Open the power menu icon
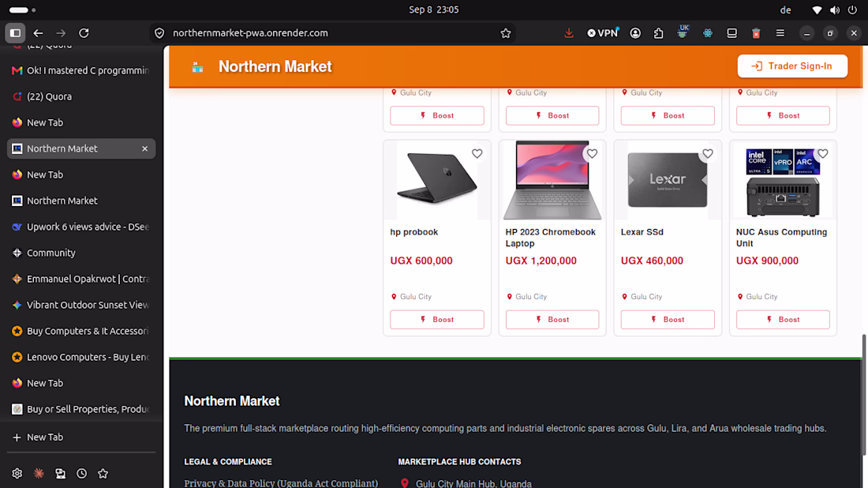Screen dimensions: 868x488 (x=852, y=10)
